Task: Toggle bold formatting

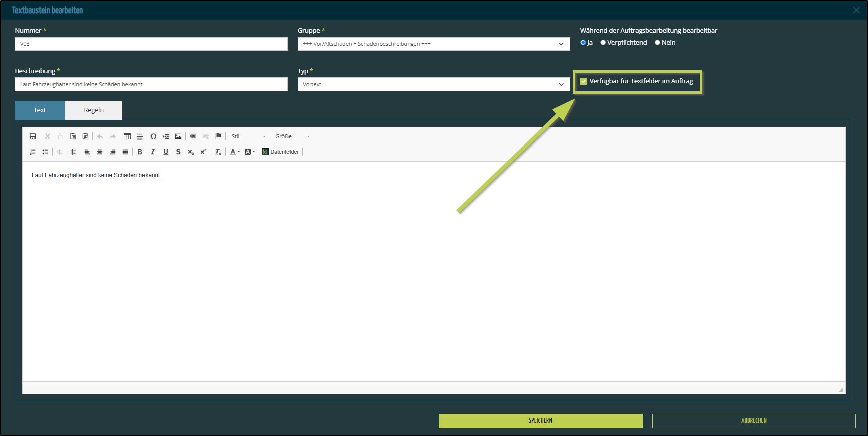Action: (140, 152)
